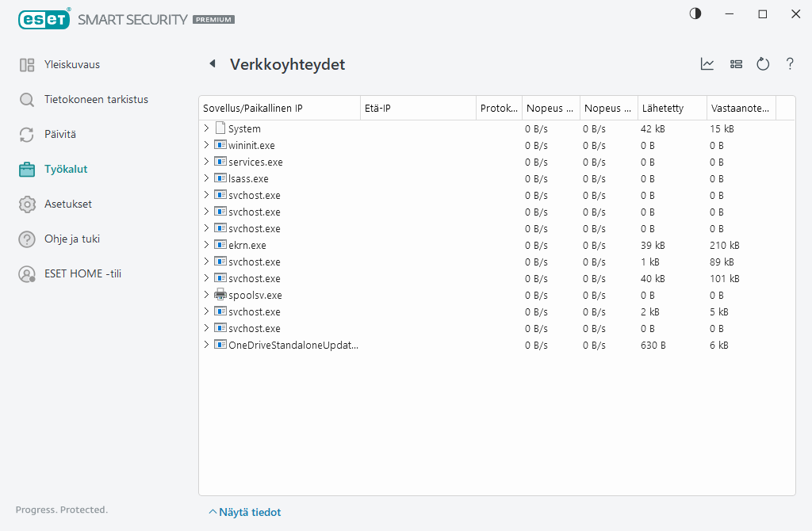The height and width of the screenshot is (531, 812).
Task: Open the network activity graph icon
Action: 707,64
